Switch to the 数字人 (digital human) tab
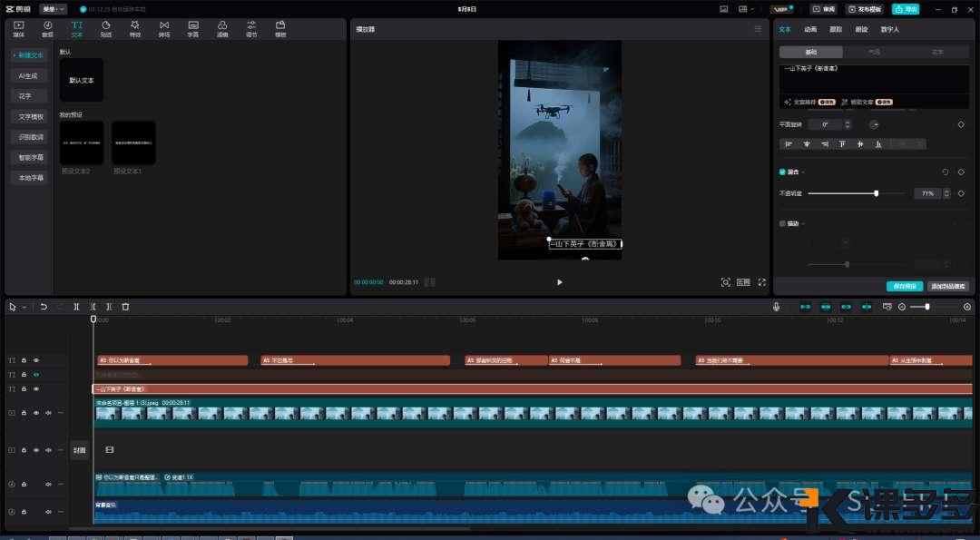 [890, 29]
